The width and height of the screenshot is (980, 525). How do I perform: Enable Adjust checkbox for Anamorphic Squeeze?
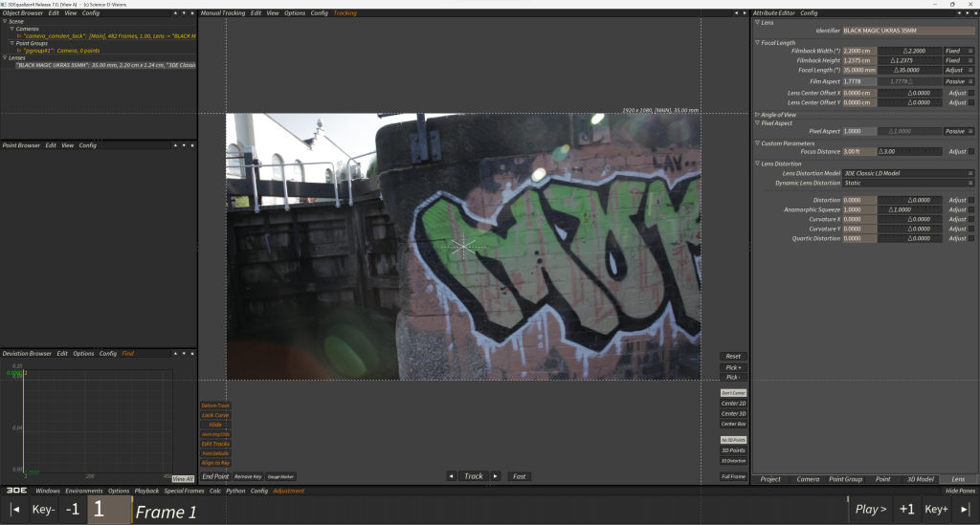971,209
